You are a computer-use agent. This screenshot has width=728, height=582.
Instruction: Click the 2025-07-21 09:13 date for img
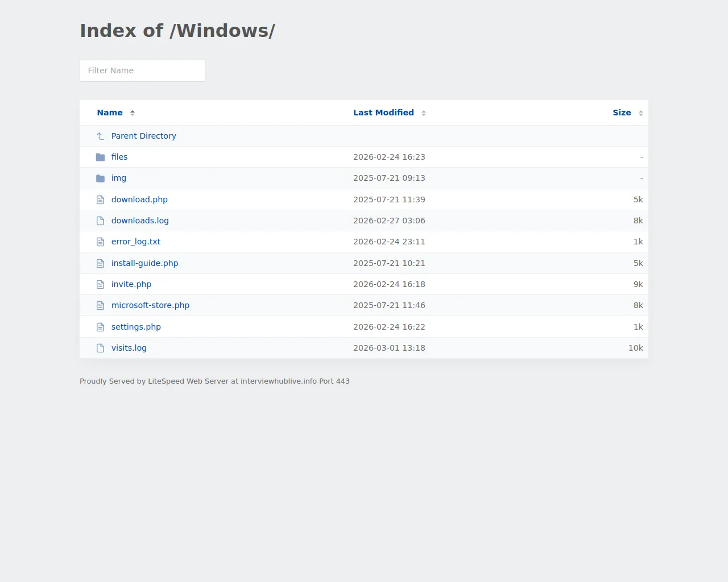pyautogui.click(x=389, y=178)
